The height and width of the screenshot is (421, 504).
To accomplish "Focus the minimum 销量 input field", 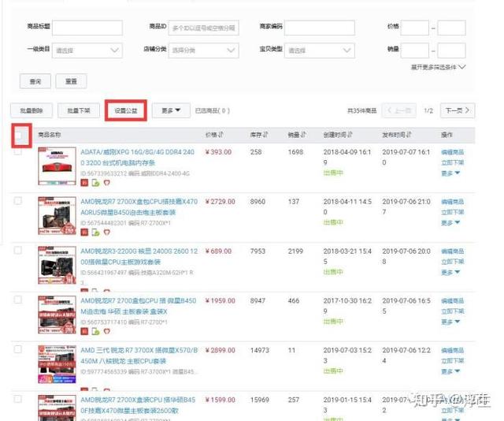I will coord(415,50).
